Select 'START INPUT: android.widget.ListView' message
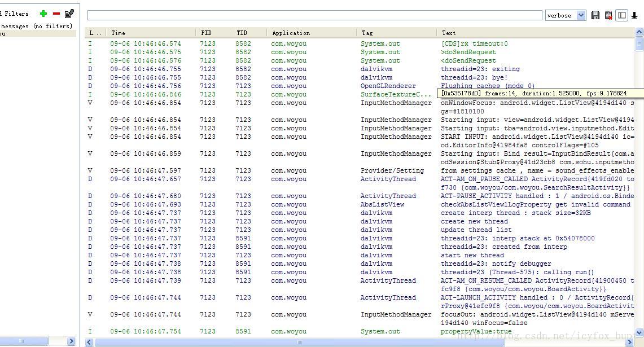This screenshot has width=644, height=347. click(x=537, y=141)
